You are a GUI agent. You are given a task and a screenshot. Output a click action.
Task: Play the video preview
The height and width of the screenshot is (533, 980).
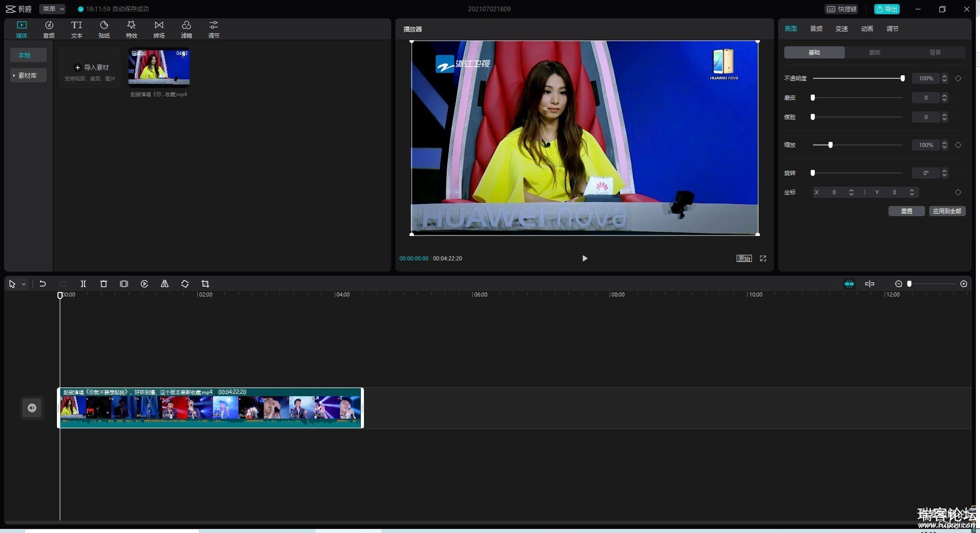pyautogui.click(x=585, y=258)
